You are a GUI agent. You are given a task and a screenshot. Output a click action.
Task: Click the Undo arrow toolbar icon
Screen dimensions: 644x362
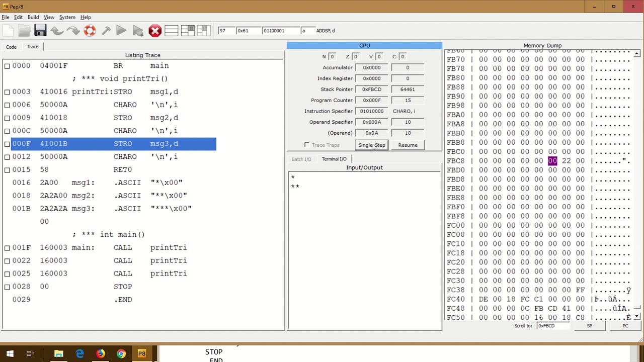point(57,31)
